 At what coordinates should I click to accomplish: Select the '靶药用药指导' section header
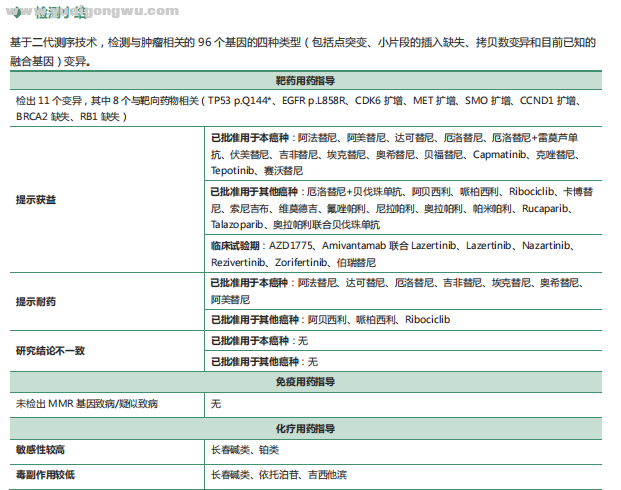pyautogui.click(x=305, y=81)
